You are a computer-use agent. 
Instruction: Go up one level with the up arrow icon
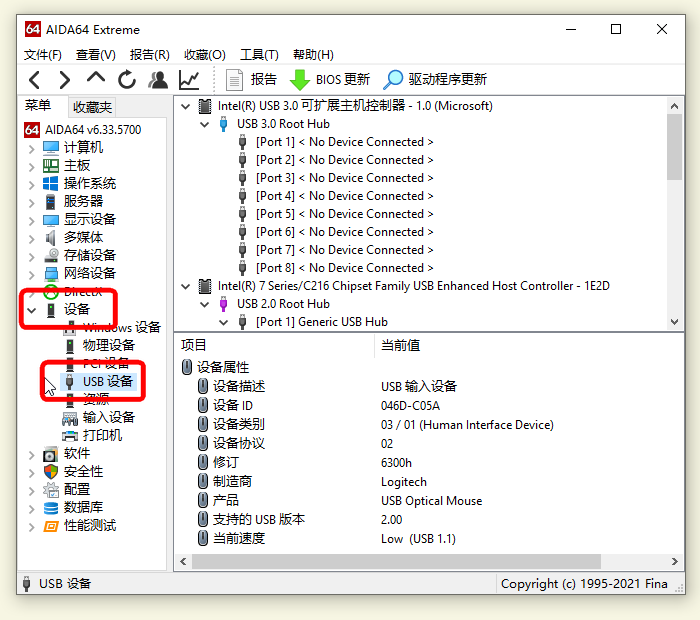[x=96, y=78]
